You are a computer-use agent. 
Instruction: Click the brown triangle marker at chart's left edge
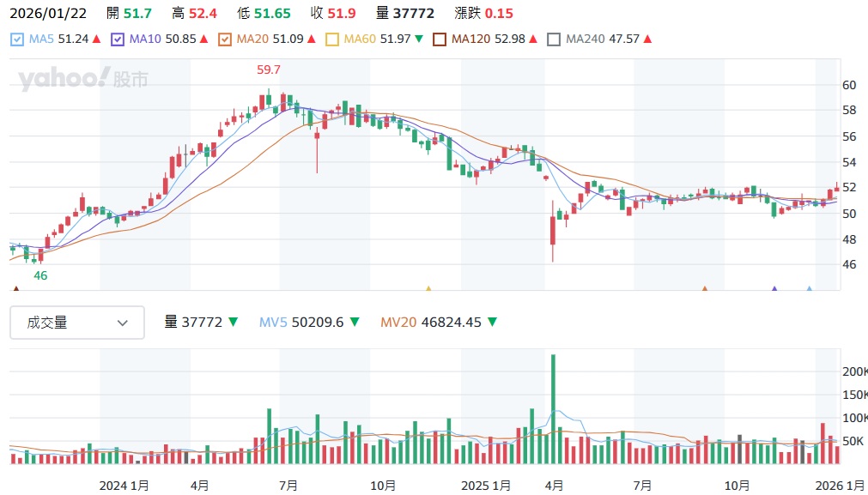pyautogui.click(x=15, y=289)
